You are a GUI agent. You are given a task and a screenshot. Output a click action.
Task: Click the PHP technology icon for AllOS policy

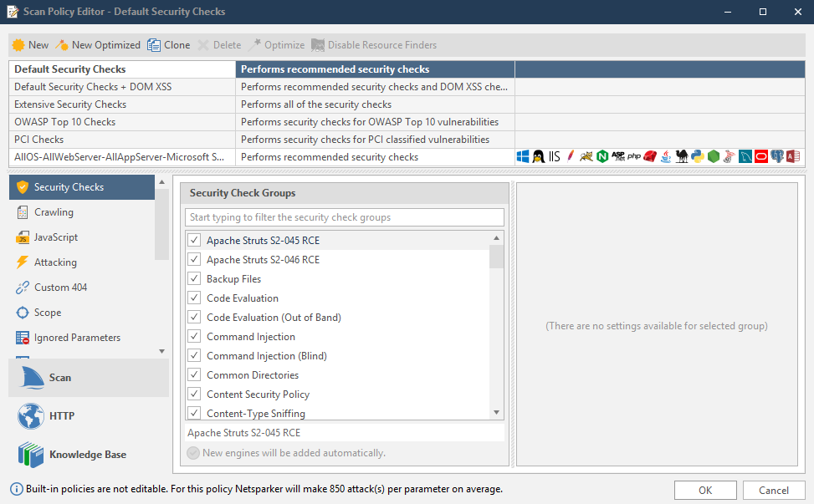pyautogui.click(x=634, y=155)
